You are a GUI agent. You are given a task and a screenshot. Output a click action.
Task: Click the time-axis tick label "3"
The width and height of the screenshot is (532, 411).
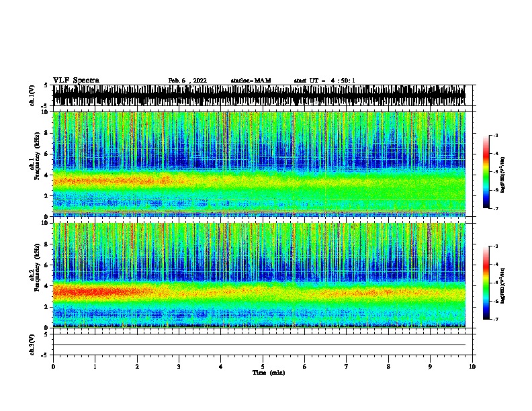tap(179, 367)
